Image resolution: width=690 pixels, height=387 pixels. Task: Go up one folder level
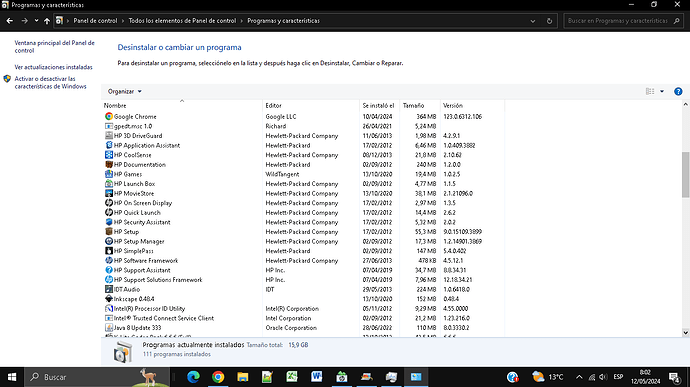[47, 21]
